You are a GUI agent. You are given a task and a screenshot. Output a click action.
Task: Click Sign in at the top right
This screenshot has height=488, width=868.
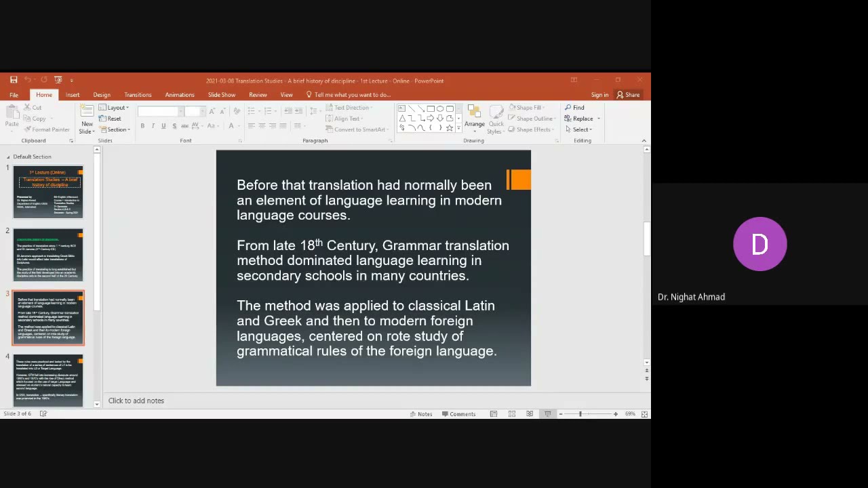599,95
